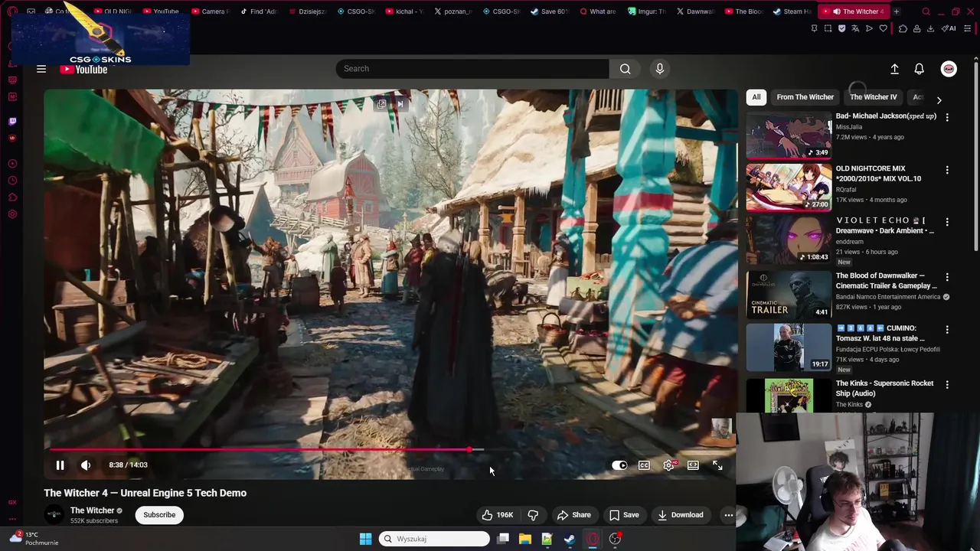Open VIOLET ECHO Dreamwave video title
980x551 pixels.
(885, 225)
